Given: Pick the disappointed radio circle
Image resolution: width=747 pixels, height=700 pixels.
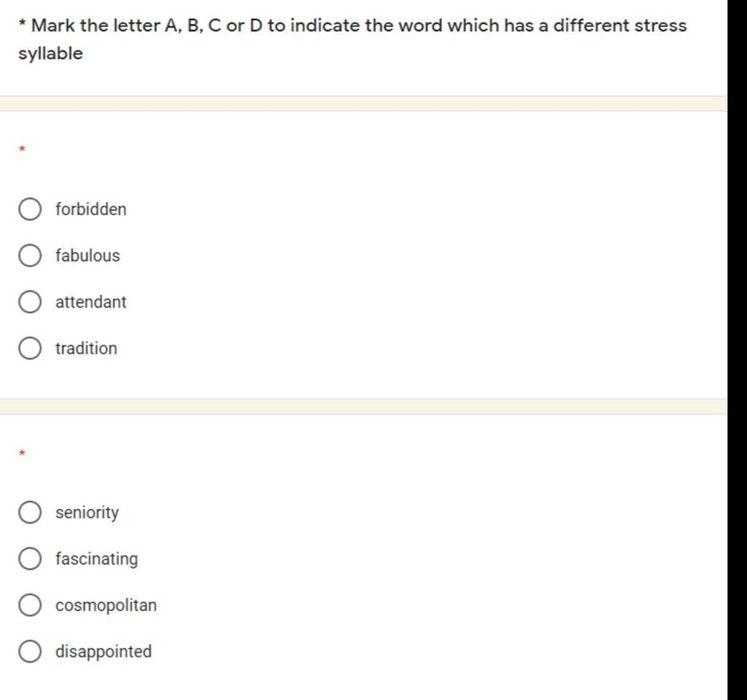Looking at the screenshot, I should click(29, 651).
